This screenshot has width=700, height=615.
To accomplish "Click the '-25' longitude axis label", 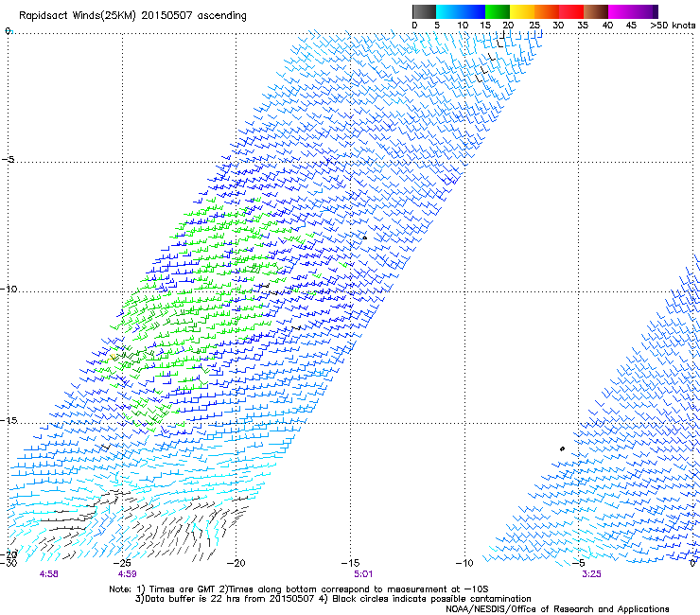I will [122, 563].
